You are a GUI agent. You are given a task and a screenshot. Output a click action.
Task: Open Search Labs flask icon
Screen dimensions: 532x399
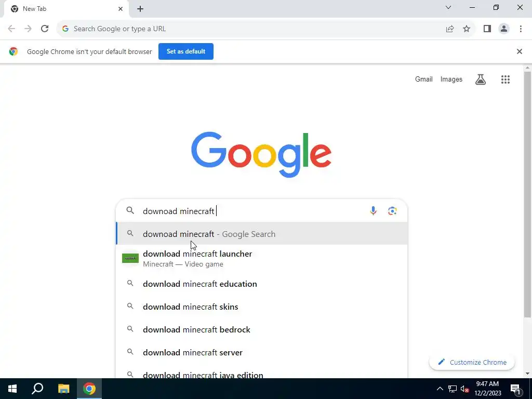(481, 79)
